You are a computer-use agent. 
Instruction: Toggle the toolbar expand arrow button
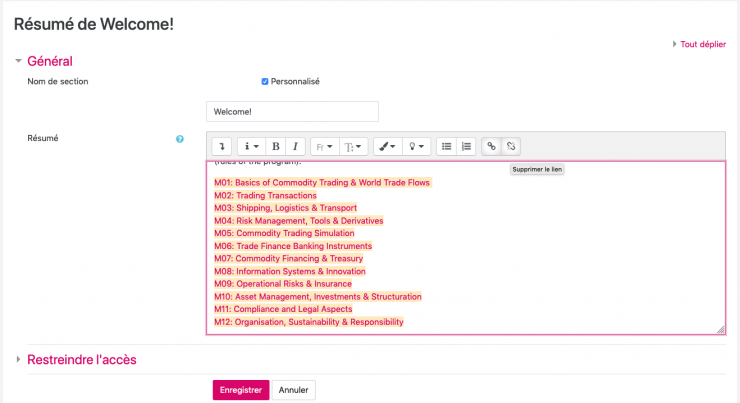coord(222,146)
